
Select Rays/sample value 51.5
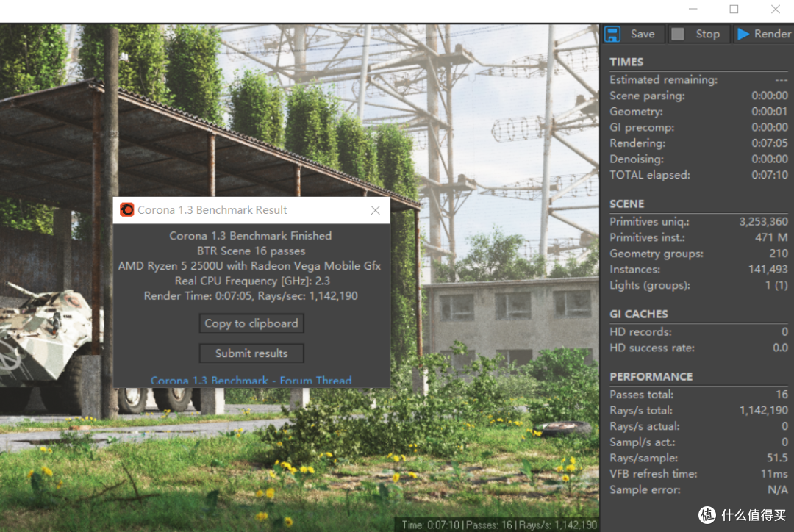(777, 458)
